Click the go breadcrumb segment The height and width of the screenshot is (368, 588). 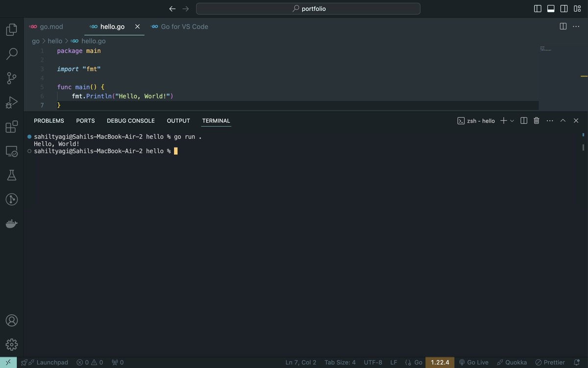36,41
